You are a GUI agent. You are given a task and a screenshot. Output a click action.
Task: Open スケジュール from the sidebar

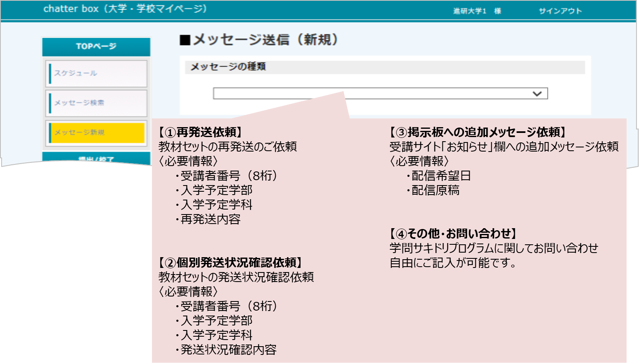(x=96, y=73)
